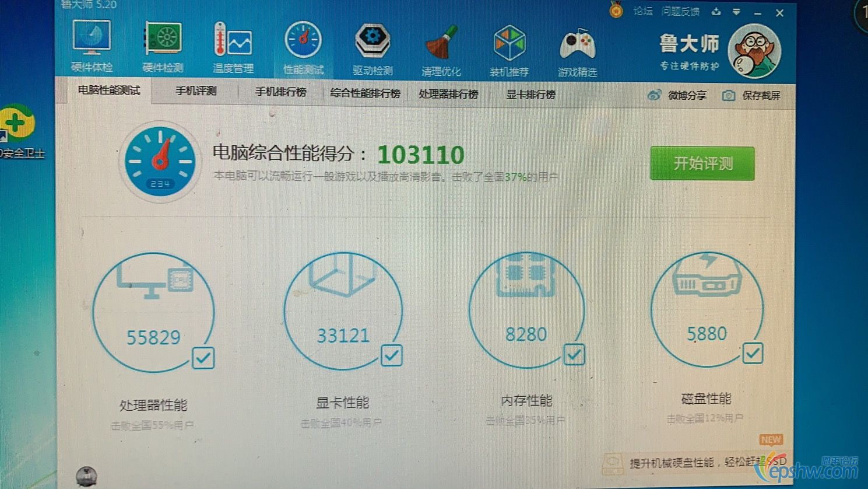The width and height of the screenshot is (868, 489).
Task: Click the Weibo icon beside 微博分享
Action: coord(654,95)
